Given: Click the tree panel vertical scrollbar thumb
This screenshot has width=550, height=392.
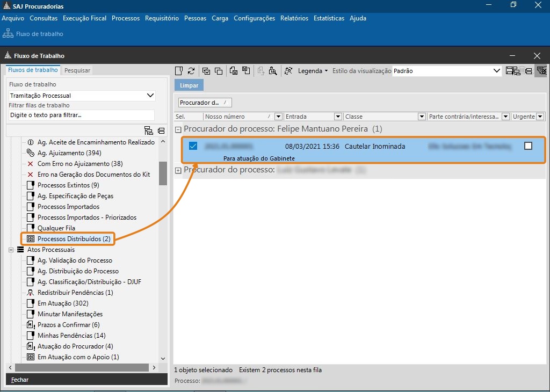Looking at the screenshot, I should coord(163,172).
